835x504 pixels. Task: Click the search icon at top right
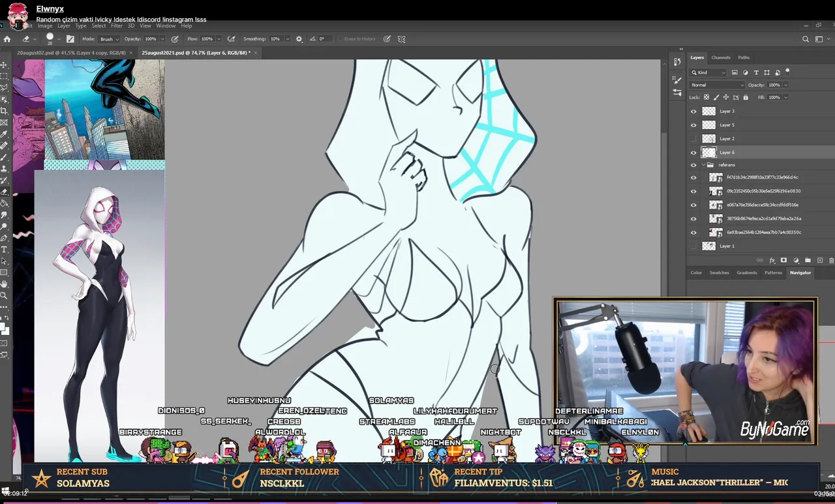pyautogui.click(x=806, y=39)
